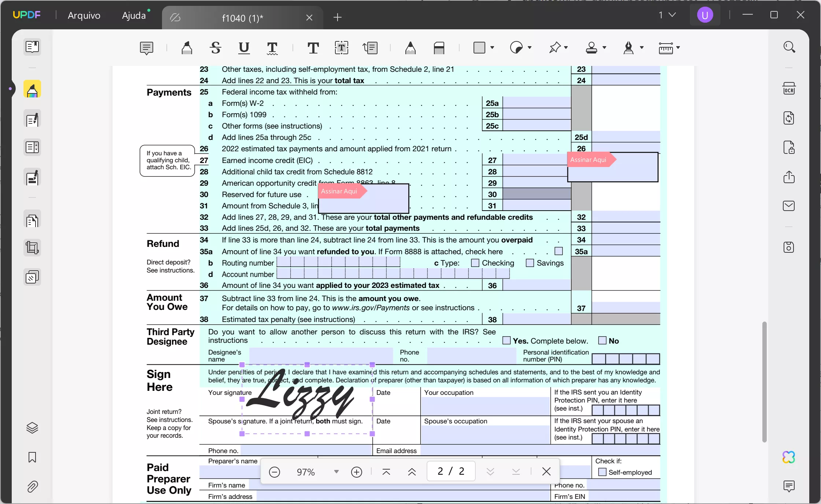Check the Checking account type checkbox
Screen dimensions: 821x504
(475, 263)
